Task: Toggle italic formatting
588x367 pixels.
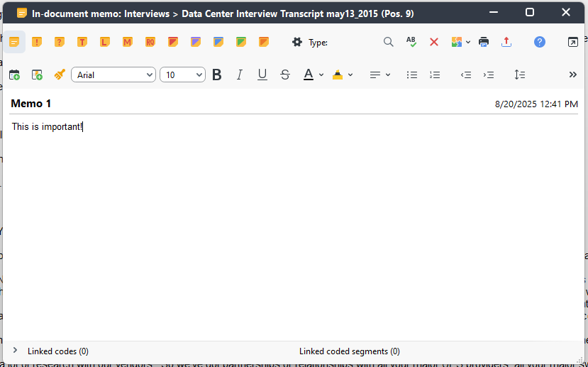Action: point(239,75)
